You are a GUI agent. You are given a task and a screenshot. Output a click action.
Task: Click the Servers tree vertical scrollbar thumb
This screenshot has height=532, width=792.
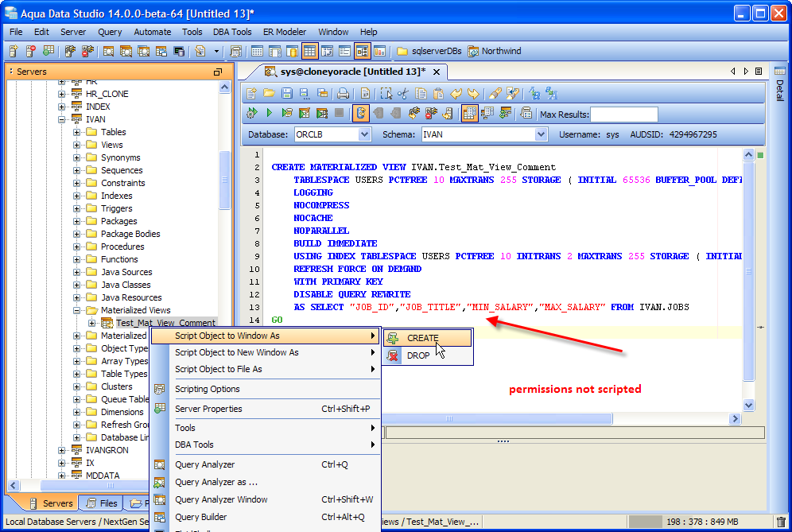click(x=225, y=180)
